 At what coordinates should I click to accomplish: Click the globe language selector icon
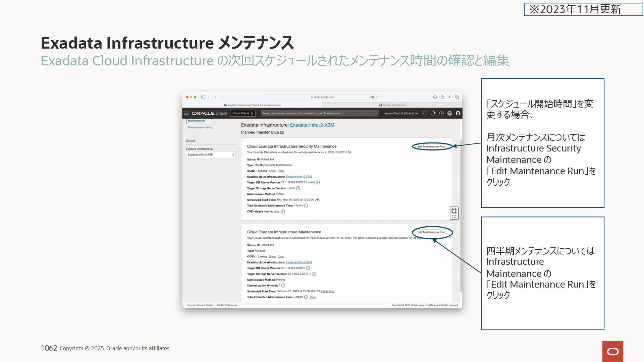click(449, 113)
